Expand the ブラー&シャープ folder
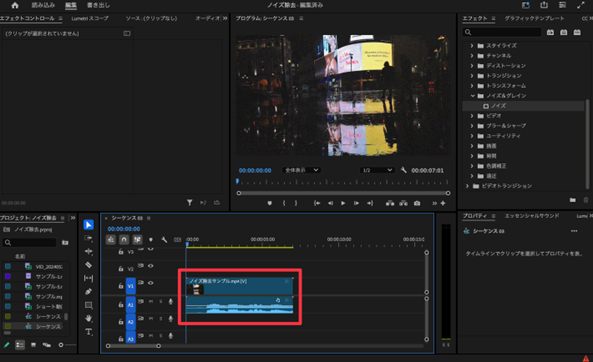 coord(472,126)
